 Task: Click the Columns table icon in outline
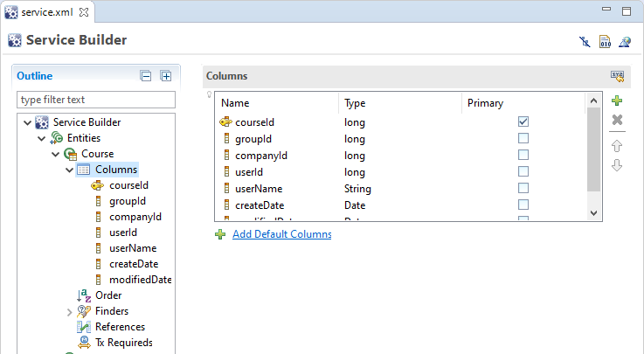(83, 170)
